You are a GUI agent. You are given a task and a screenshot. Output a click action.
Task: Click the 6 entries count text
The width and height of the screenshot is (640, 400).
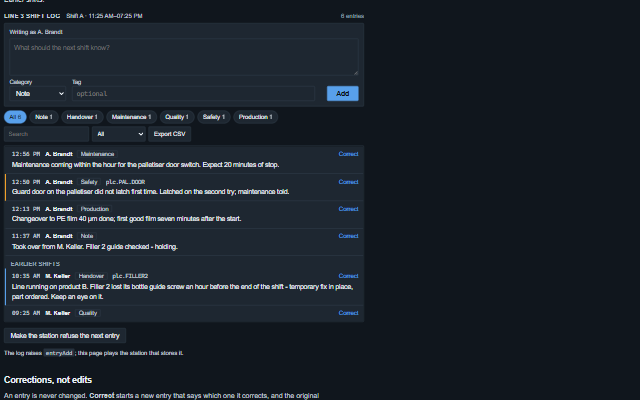[x=352, y=16]
